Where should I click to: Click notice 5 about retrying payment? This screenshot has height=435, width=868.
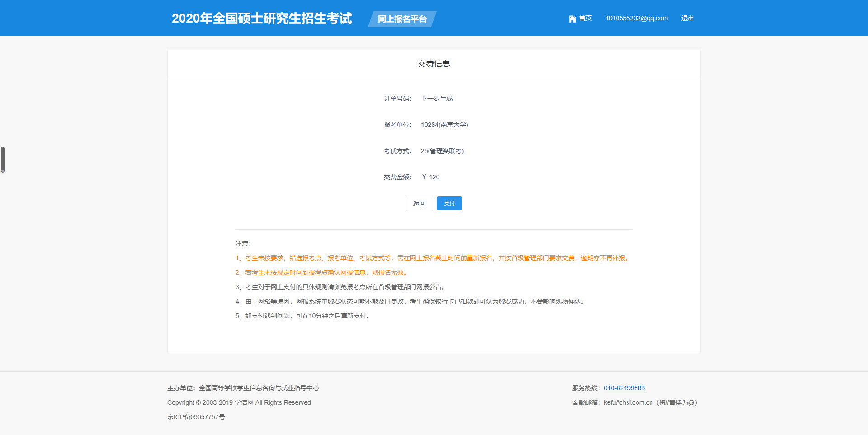point(303,316)
